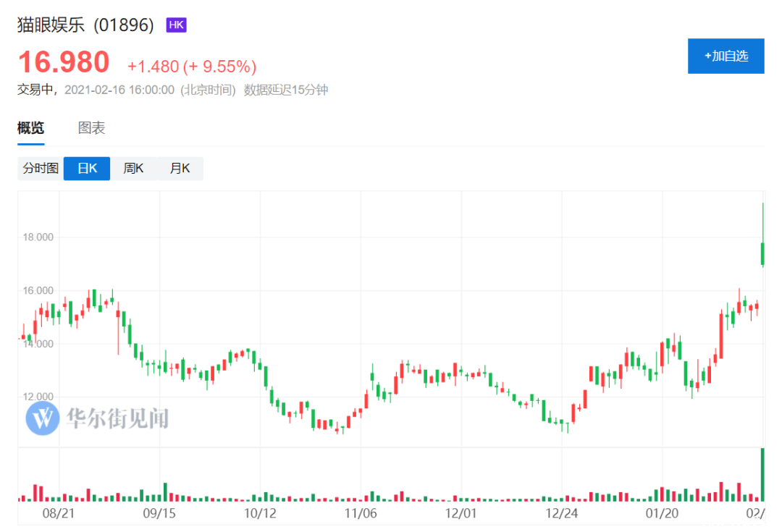The width and height of the screenshot is (782, 532).
Task: Open the 图表 chart tab
Action: pos(92,128)
